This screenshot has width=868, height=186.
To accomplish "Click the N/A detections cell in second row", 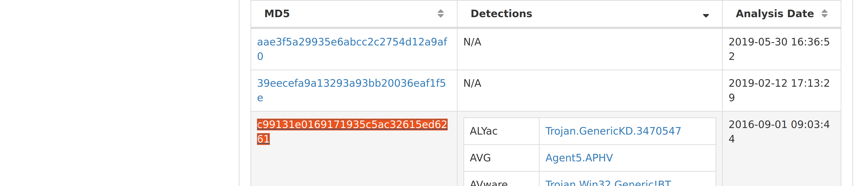I will coord(590,91).
